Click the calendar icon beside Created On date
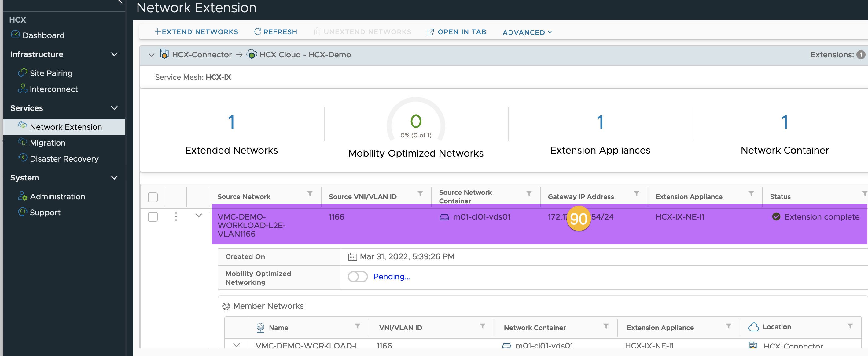This screenshot has height=356, width=868. pyautogui.click(x=352, y=257)
